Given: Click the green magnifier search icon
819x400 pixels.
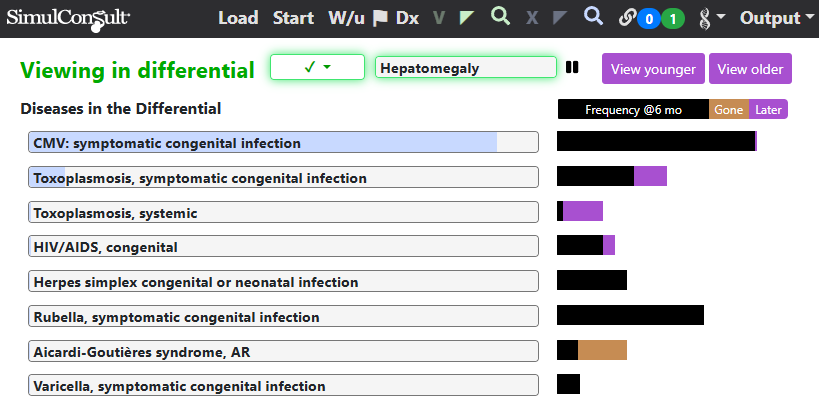Looking at the screenshot, I should (x=500, y=17).
